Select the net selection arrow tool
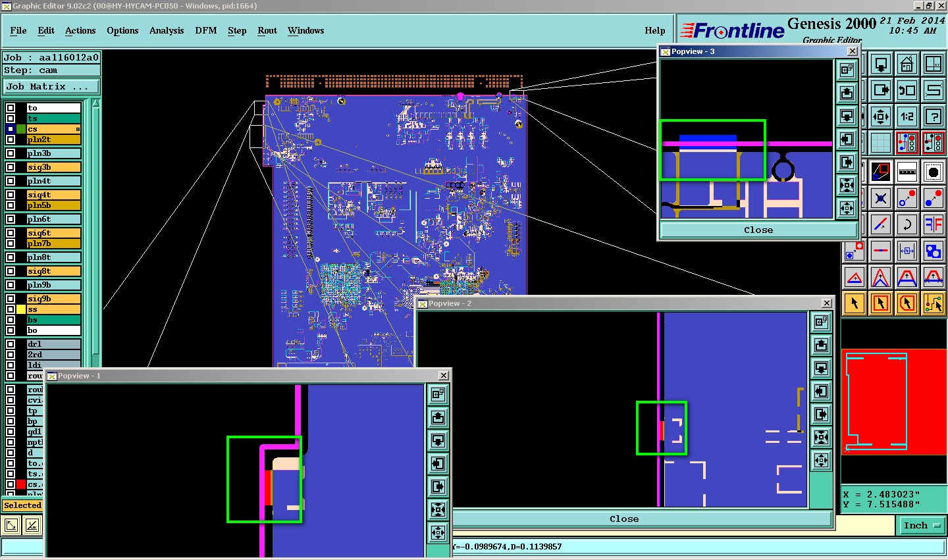 pos(934,303)
